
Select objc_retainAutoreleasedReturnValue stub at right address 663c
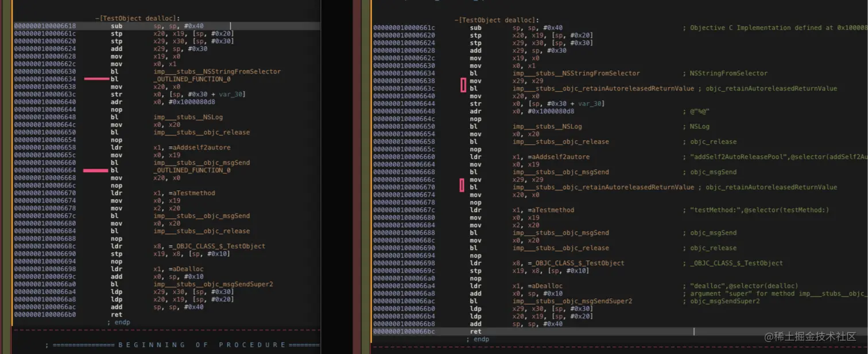(603, 88)
